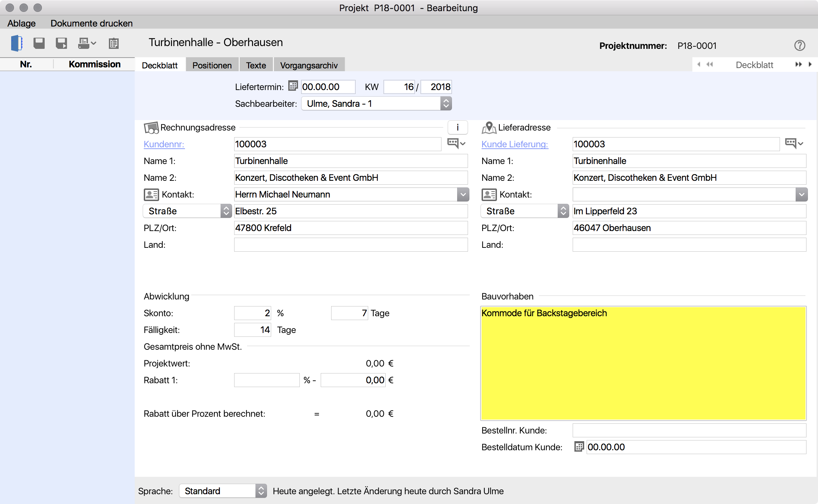Click the calculator list icon in toolbar
The image size is (818, 504).
tap(114, 43)
